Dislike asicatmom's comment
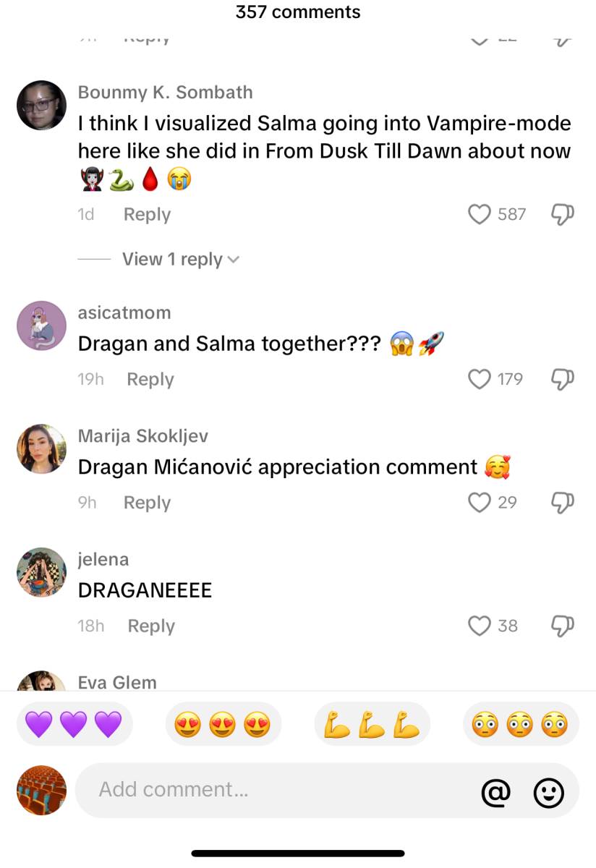The image size is (596, 868). pos(563,379)
